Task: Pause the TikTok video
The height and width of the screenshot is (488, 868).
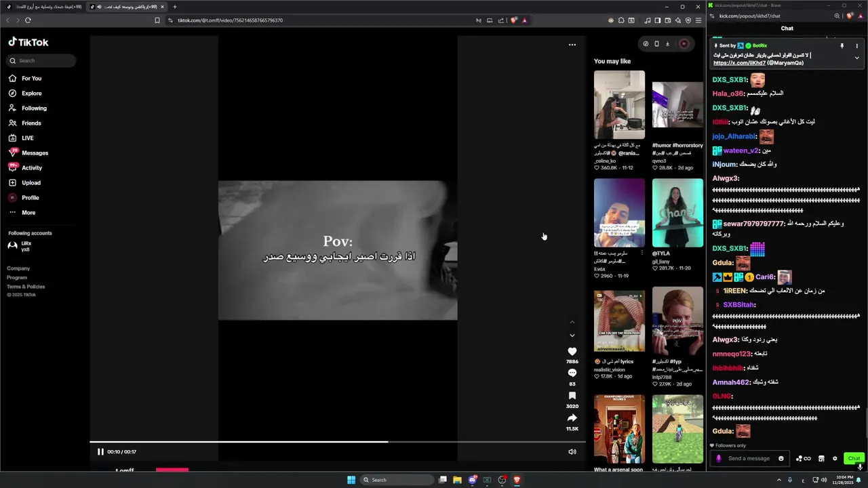Action: click(100, 452)
